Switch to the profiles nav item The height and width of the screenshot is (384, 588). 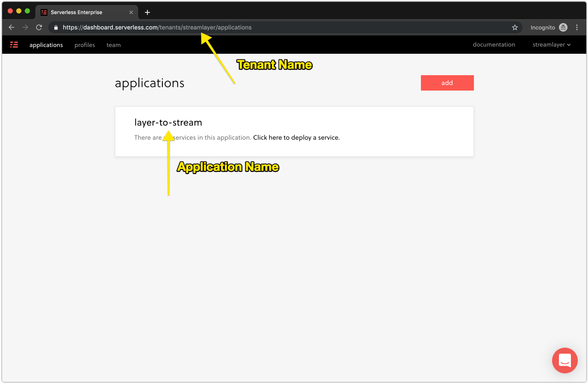(85, 45)
